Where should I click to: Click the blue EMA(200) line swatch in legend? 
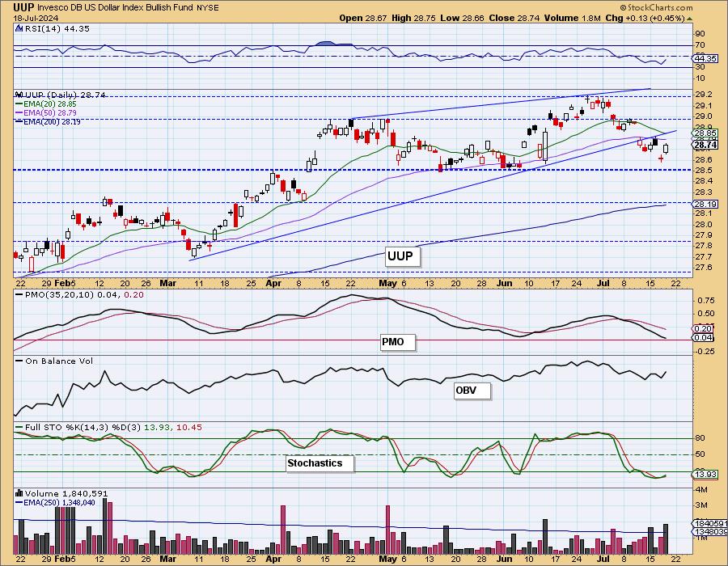pos(19,121)
